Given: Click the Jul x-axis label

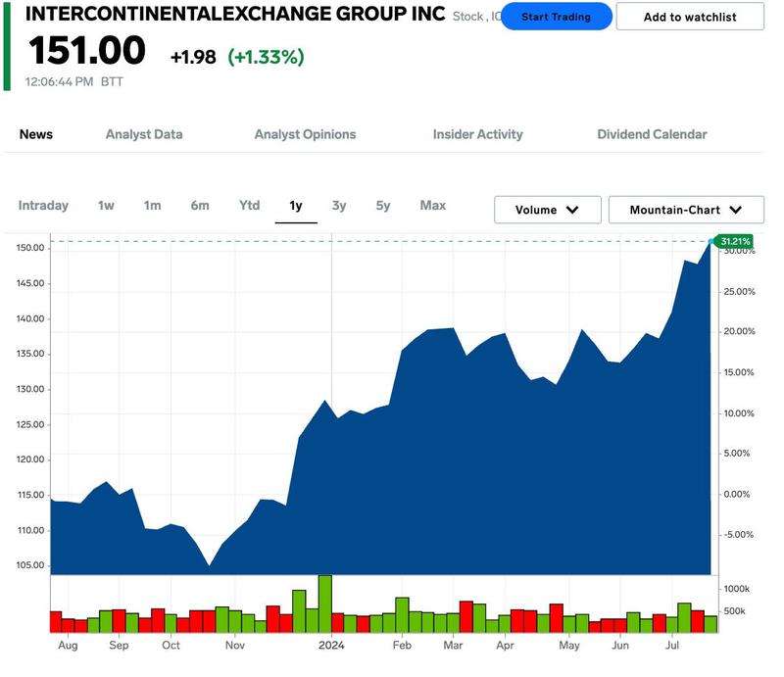Looking at the screenshot, I should (672, 645).
